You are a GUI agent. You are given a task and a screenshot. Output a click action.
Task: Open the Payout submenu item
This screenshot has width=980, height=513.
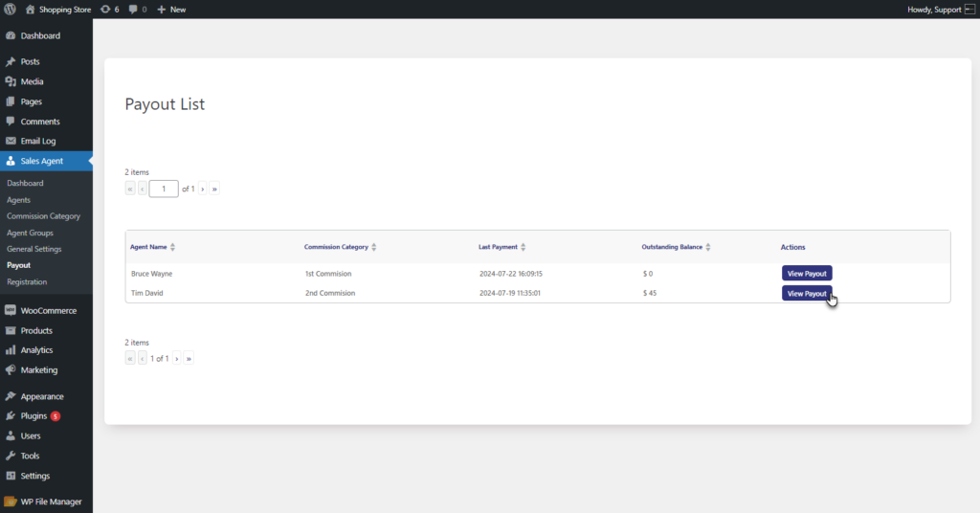point(19,265)
